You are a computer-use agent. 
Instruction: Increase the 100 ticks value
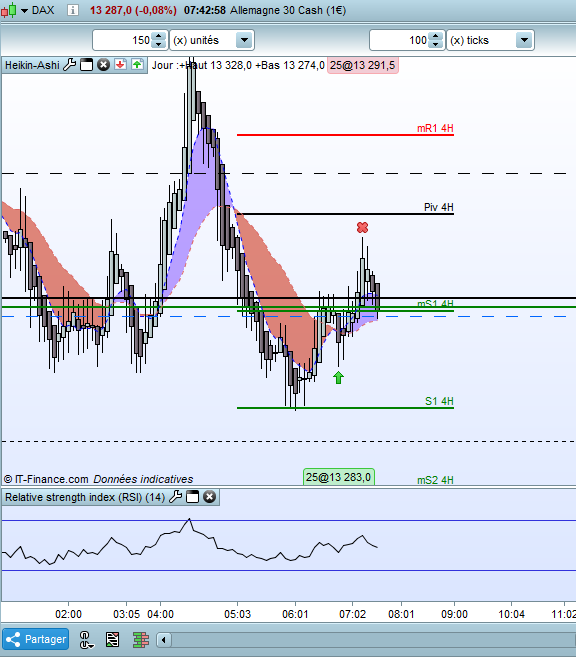pyautogui.click(x=436, y=36)
